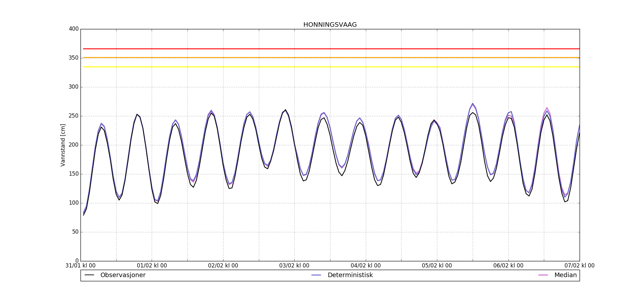Click the 100 value on the y-axis

click(73, 203)
